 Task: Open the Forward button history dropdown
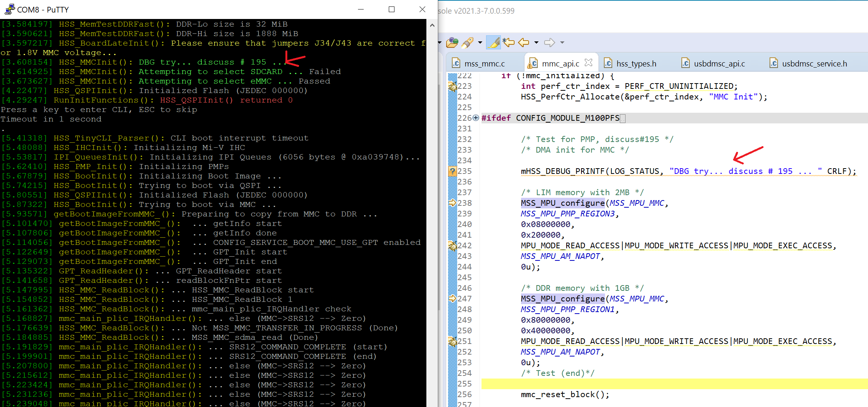pos(562,43)
